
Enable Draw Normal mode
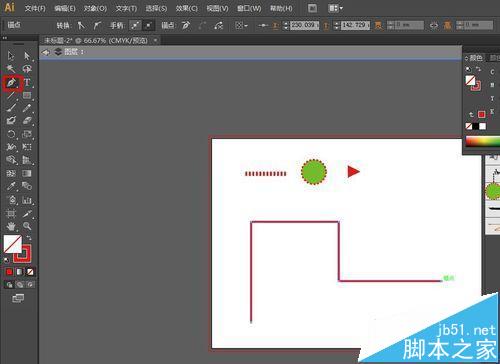pos(9,284)
